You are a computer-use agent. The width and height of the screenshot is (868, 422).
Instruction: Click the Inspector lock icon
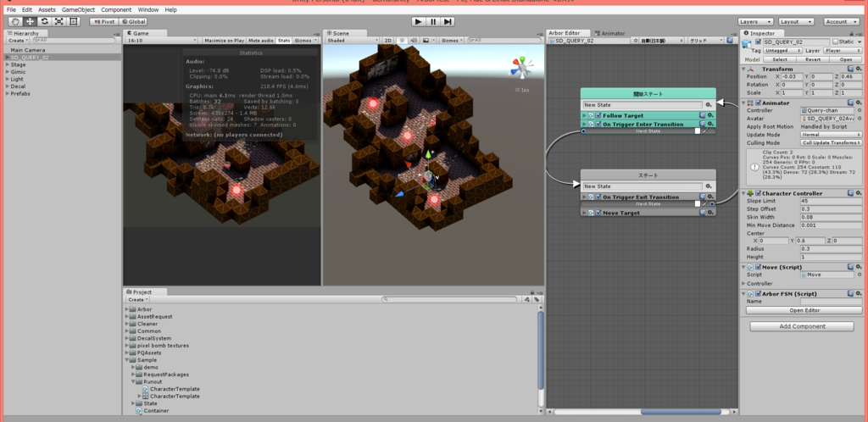851,33
